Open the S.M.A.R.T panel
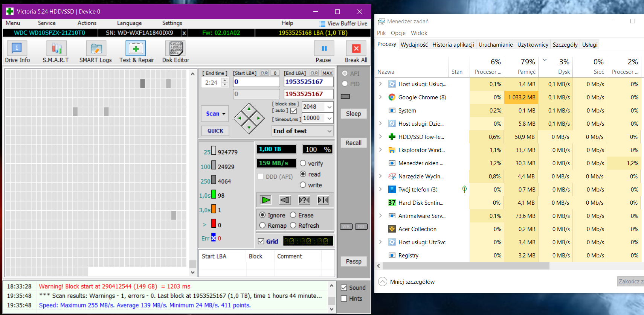 click(x=56, y=52)
